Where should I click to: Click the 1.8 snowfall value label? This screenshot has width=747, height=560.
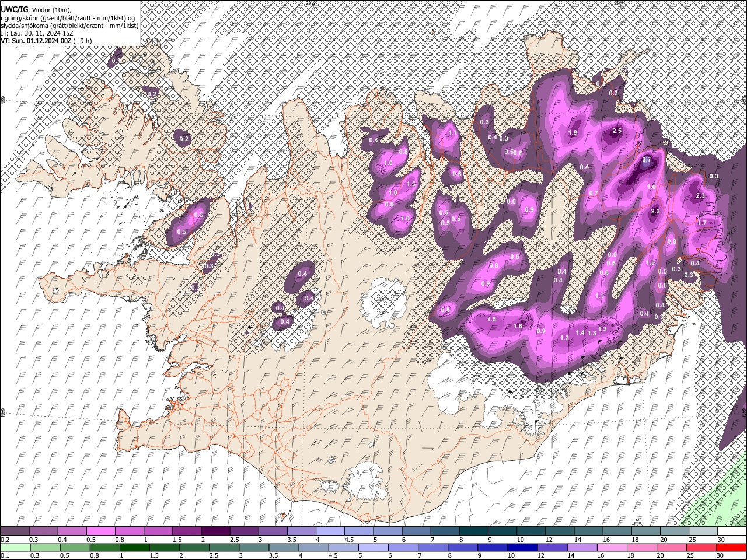(x=573, y=133)
